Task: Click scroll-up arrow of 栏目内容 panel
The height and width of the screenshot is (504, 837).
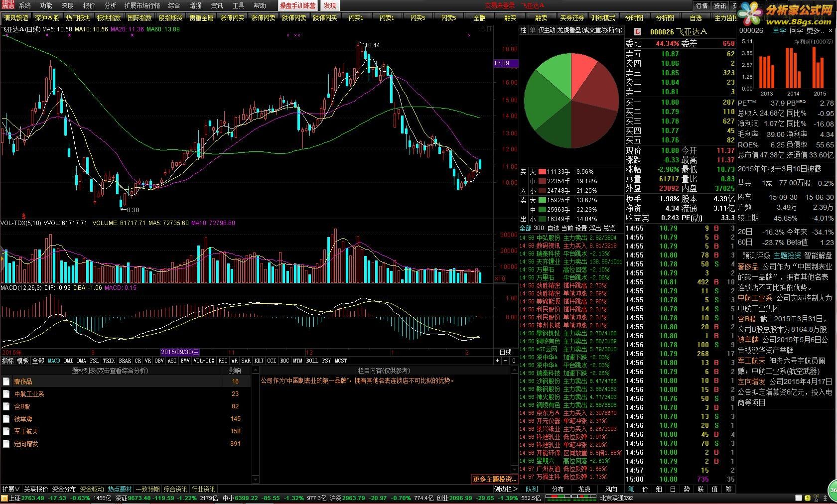Action: [515, 370]
